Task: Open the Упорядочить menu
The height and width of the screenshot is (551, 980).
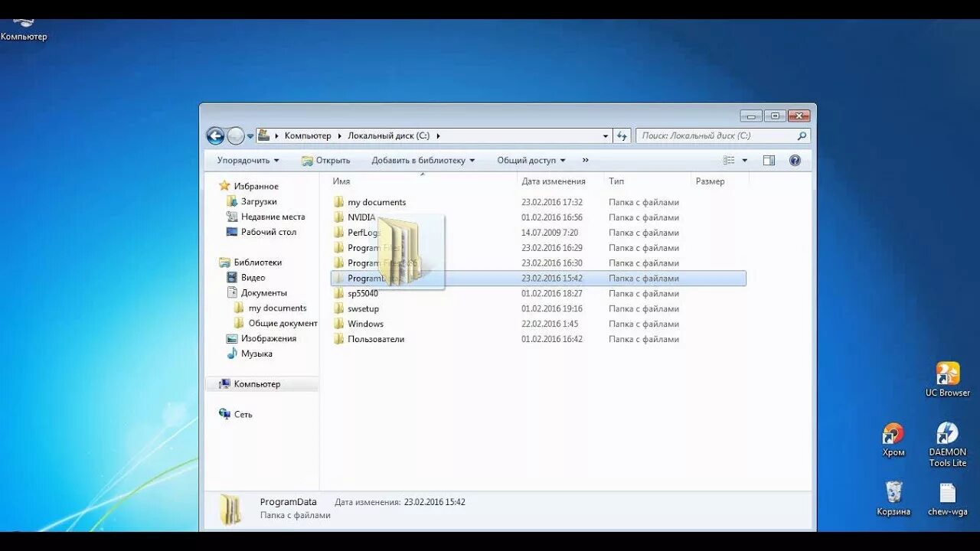Action: (x=248, y=160)
